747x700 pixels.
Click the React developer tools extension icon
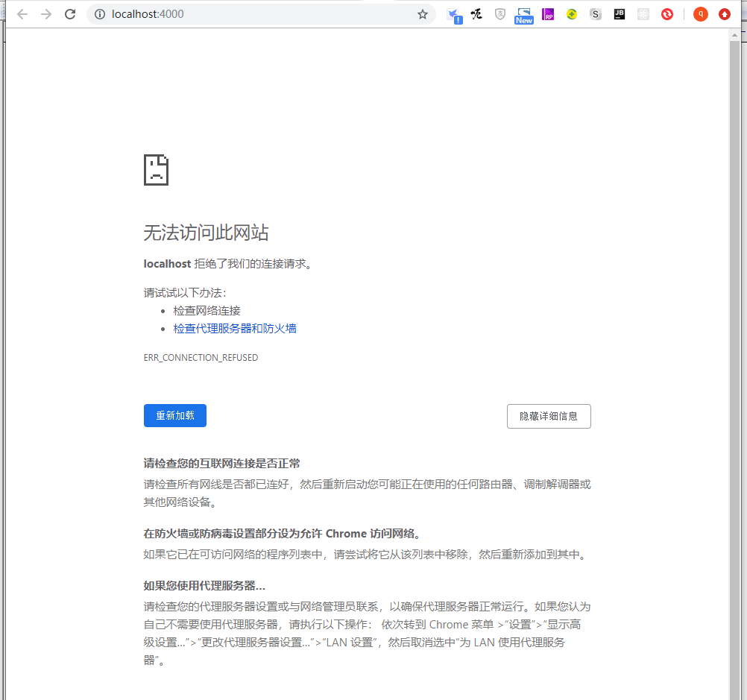(643, 14)
